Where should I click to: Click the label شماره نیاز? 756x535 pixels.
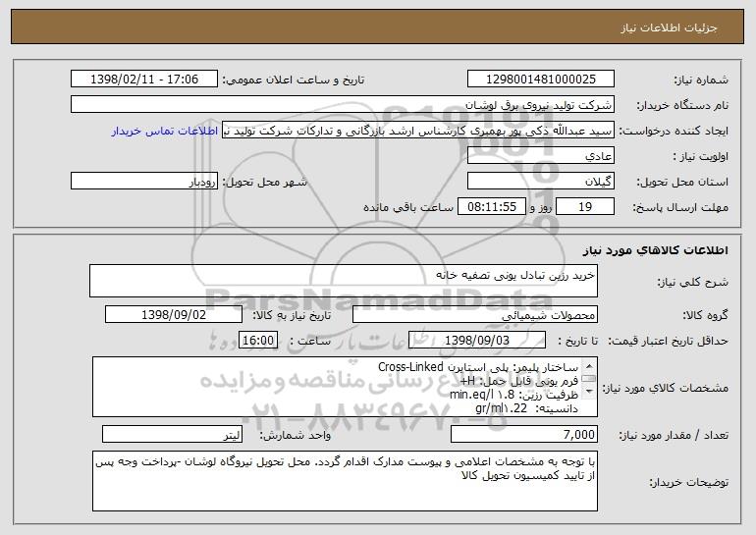tap(701, 80)
